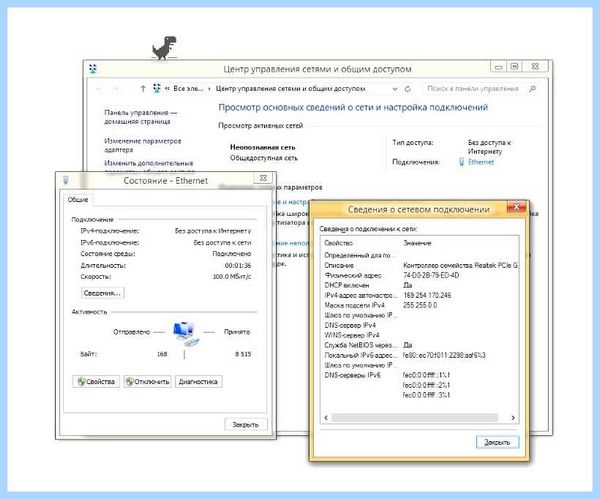Image resolution: width=600 pixels, height=499 pixels.
Task: Click 'Закрыть' in Ethernet status window
Action: pyautogui.click(x=246, y=424)
